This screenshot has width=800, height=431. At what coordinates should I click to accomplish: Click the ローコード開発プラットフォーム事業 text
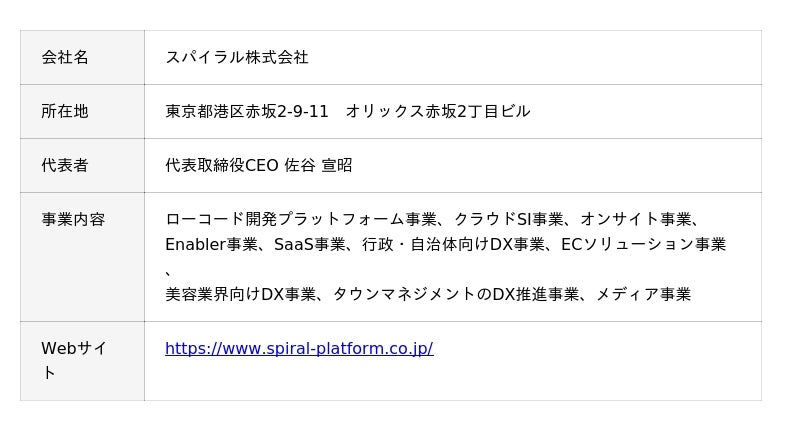[301, 220]
